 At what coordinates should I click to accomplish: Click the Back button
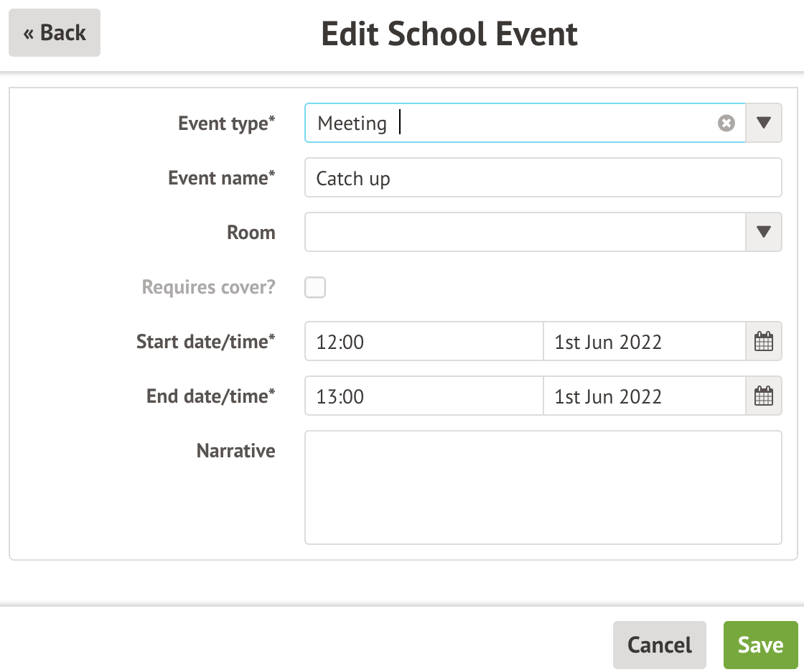pos(55,33)
